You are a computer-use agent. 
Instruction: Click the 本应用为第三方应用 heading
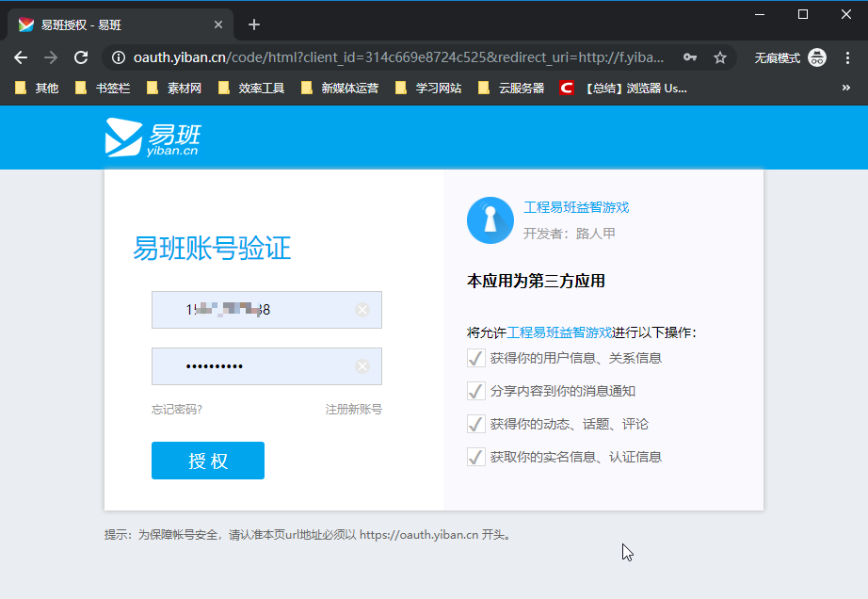[x=536, y=282]
